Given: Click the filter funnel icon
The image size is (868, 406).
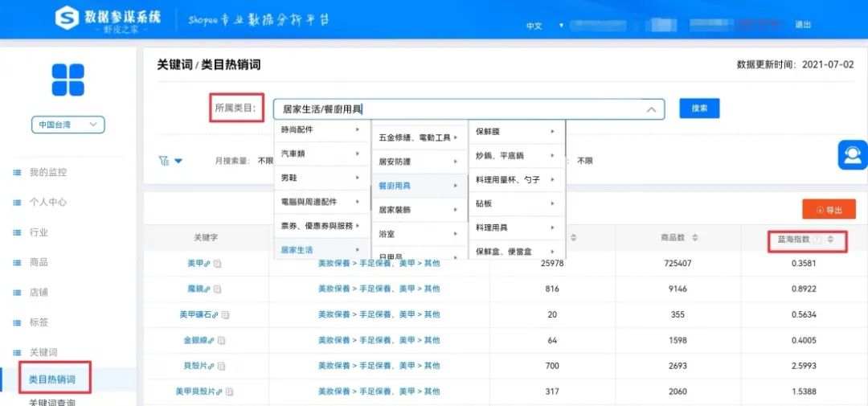Looking at the screenshot, I should click(163, 161).
